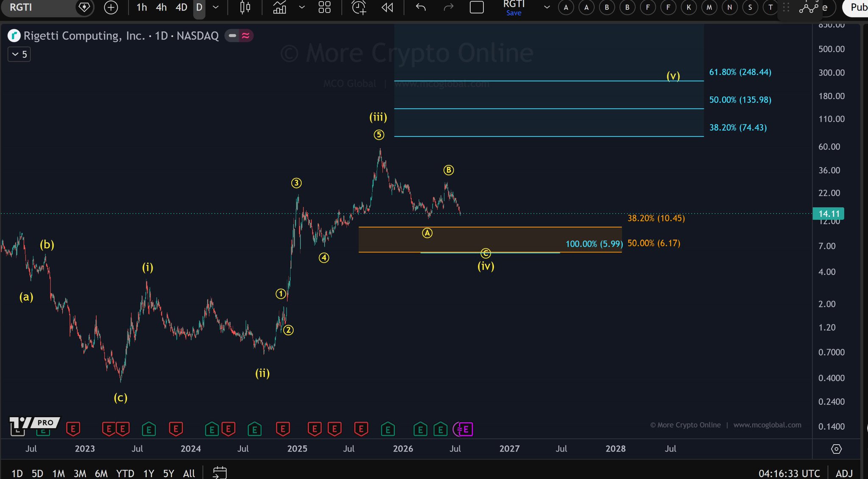Start bar replay mode
The height and width of the screenshot is (479, 868).
click(387, 7)
